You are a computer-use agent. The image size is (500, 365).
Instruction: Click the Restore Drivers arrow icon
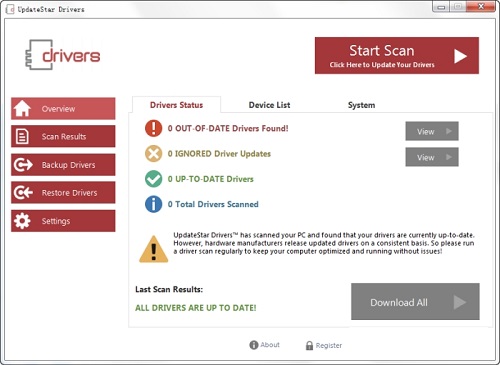pos(23,192)
